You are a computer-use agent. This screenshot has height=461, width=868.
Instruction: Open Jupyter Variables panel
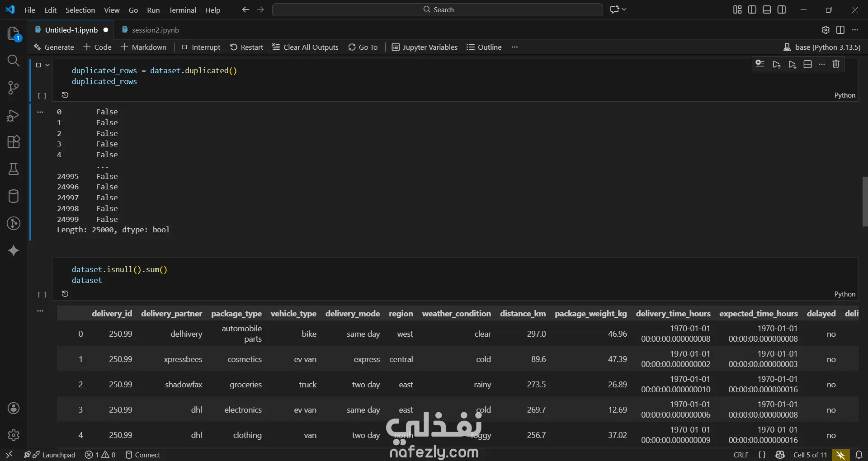tap(425, 47)
